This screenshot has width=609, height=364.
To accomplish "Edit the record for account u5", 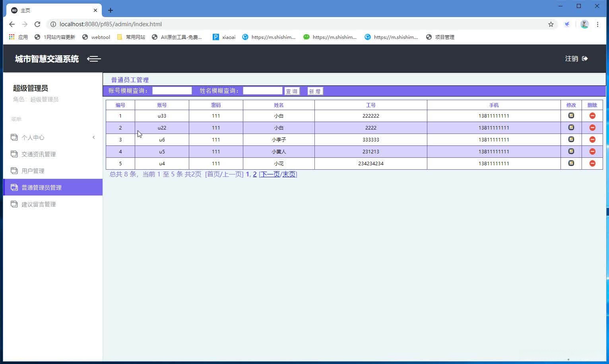I will [x=571, y=151].
